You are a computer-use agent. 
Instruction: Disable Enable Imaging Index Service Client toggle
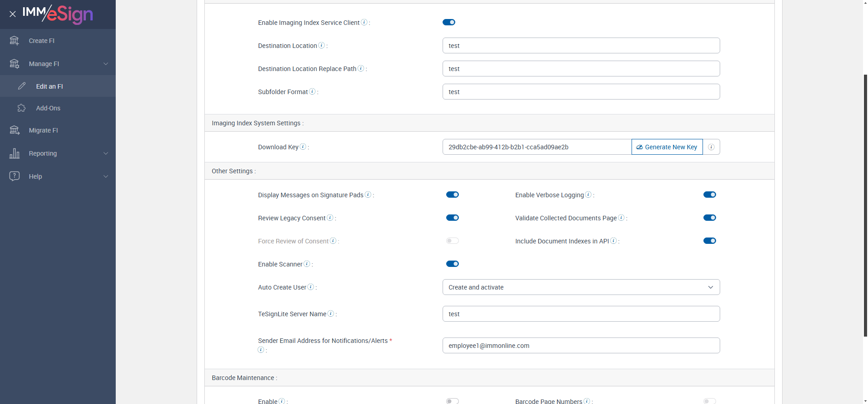pos(449,22)
